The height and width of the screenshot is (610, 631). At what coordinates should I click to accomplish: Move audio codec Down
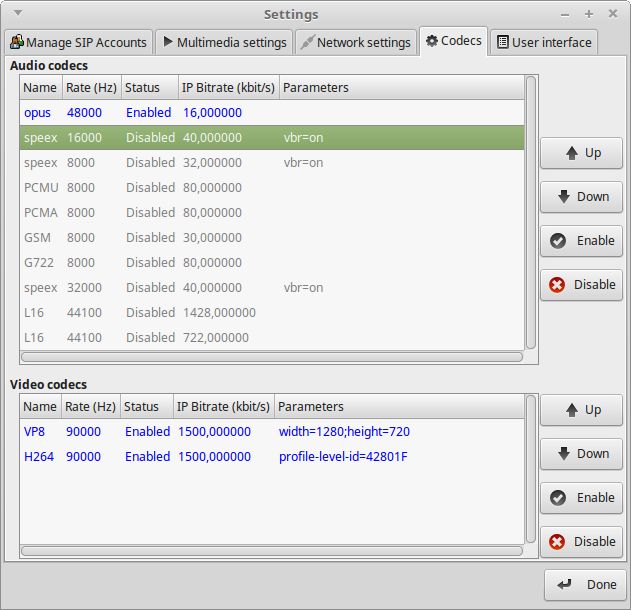582,197
